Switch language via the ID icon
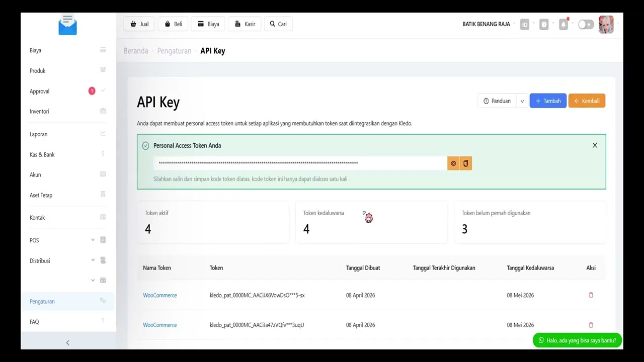Image resolution: width=644 pixels, height=362 pixels. pyautogui.click(x=525, y=24)
